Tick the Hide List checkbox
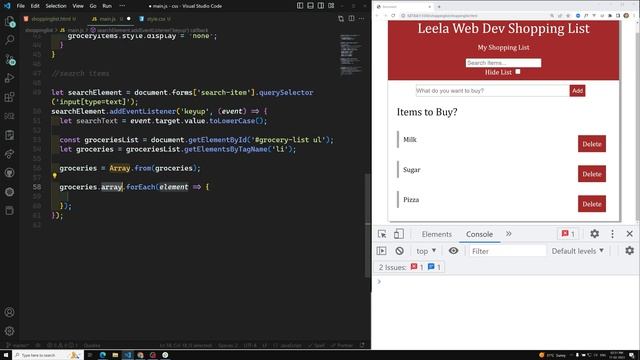This screenshot has height=360, width=640. tap(518, 72)
